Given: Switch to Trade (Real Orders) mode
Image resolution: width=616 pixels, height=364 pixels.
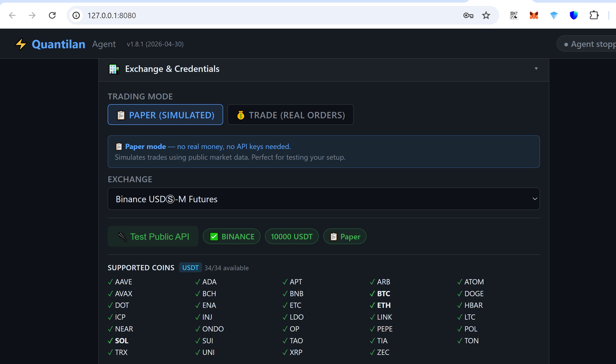Looking at the screenshot, I should tap(290, 115).
